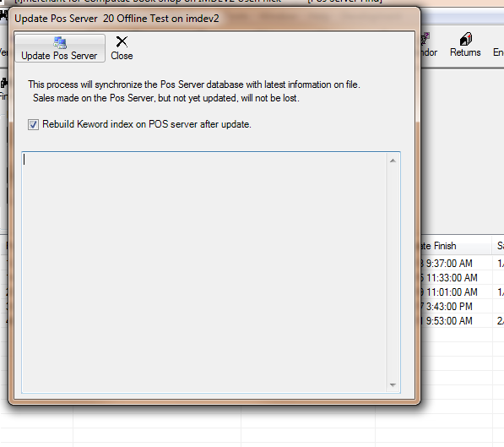The height and width of the screenshot is (447, 504).
Task: Uncheck Rebuild Keword index on POS server
Action: 33,124
